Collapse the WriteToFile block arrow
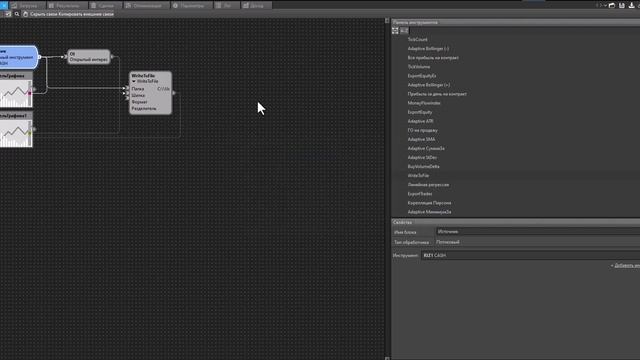Screen dimensions: 640x360 (134, 81)
